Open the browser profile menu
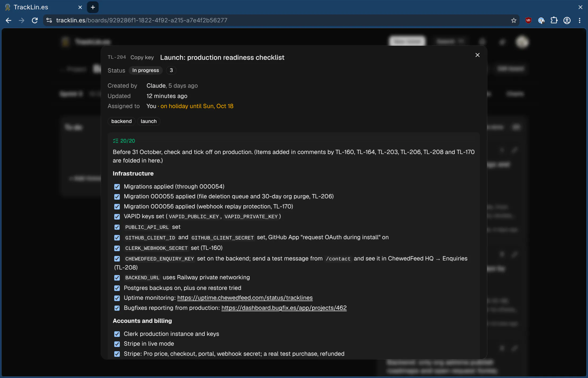588x378 pixels. pyautogui.click(x=567, y=20)
